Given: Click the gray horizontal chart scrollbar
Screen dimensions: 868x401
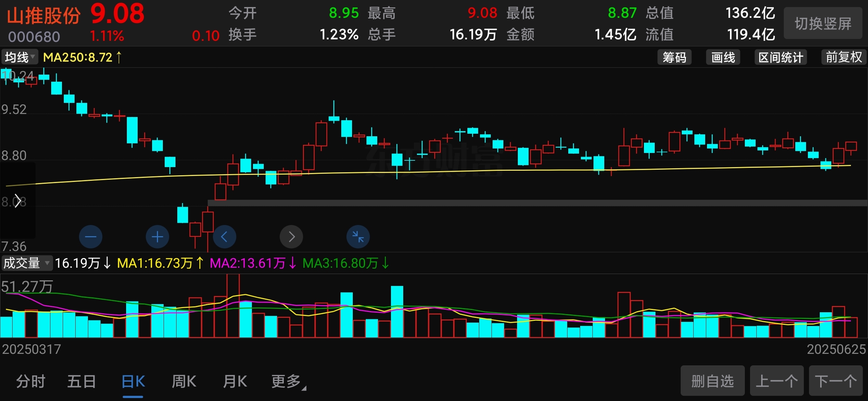Looking at the screenshot, I should (537, 203).
